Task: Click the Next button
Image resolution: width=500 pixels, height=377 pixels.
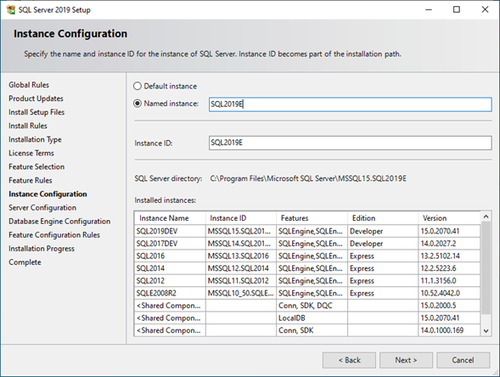Action: (x=406, y=360)
